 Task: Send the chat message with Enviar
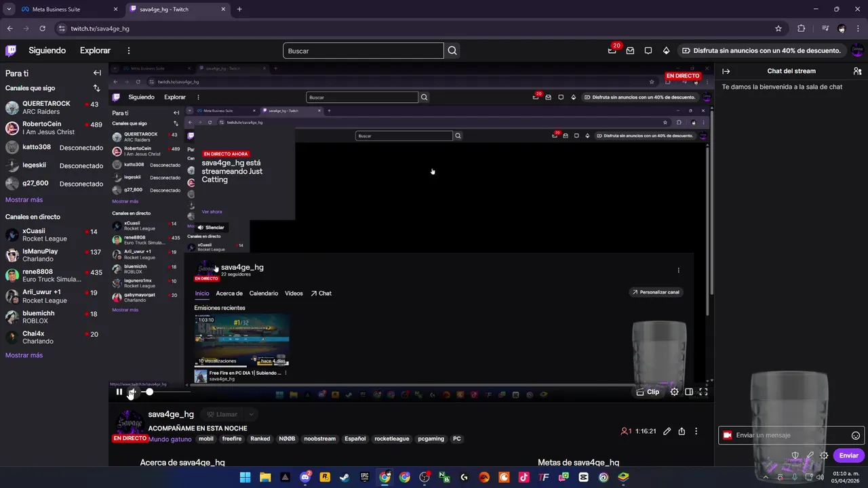pyautogui.click(x=848, y=455)
